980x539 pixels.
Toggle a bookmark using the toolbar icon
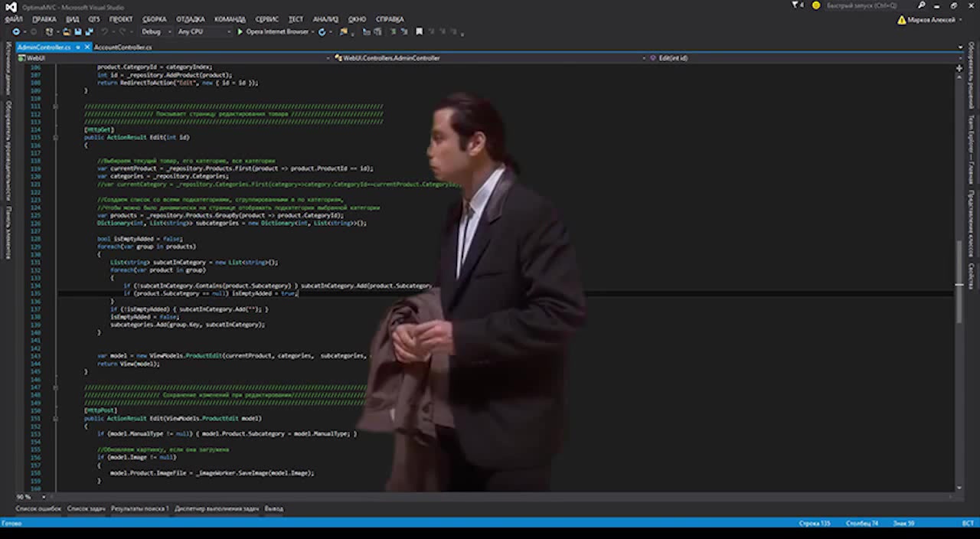point(419,31)
